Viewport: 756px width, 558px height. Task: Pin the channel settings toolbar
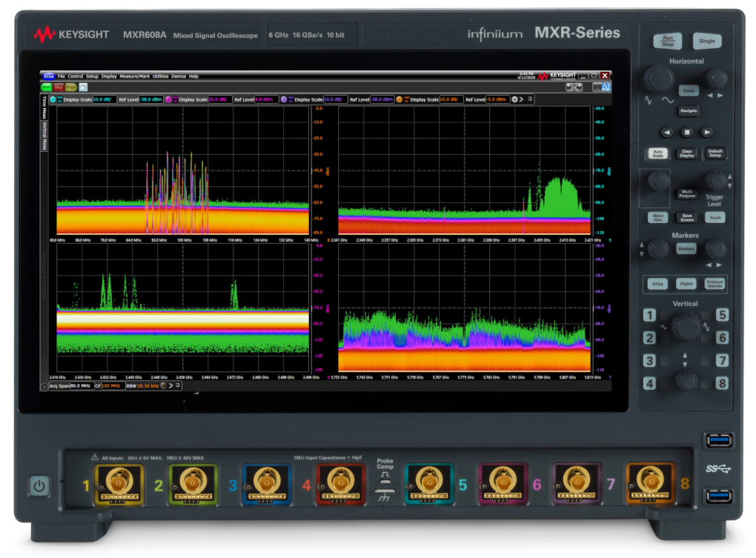531,99
